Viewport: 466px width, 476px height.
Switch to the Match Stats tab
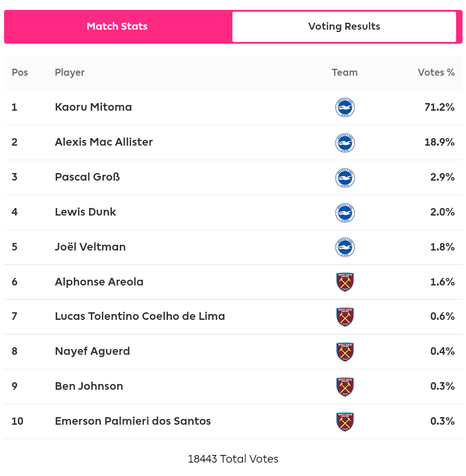pos(117,27)
